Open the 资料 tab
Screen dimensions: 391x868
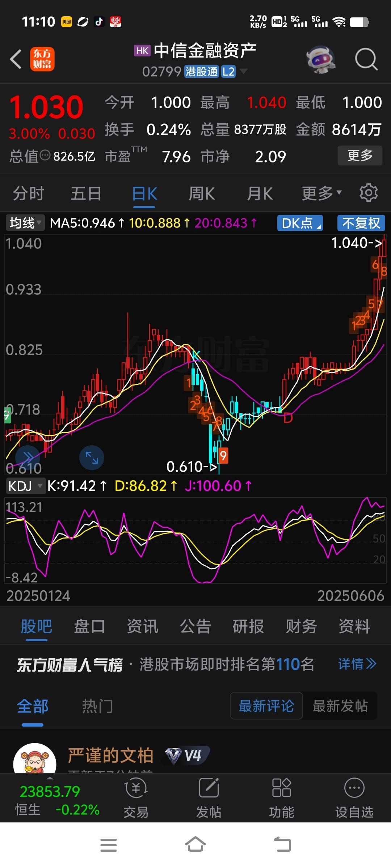354,626
